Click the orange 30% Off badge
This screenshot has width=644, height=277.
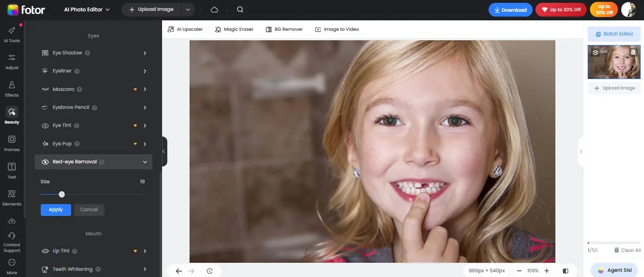pyautogui.click(x=604, y=9)
